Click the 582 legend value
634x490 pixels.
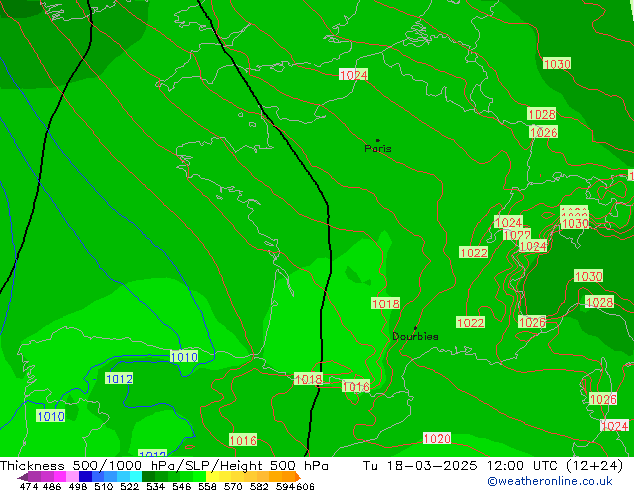(x=259, y=486)
